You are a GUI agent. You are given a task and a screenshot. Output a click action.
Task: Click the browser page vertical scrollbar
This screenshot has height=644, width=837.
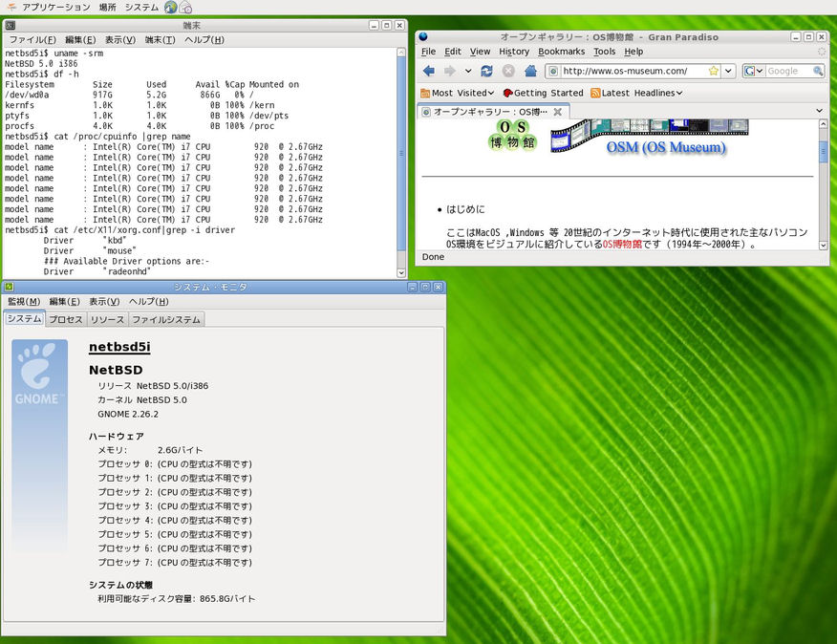823,184
